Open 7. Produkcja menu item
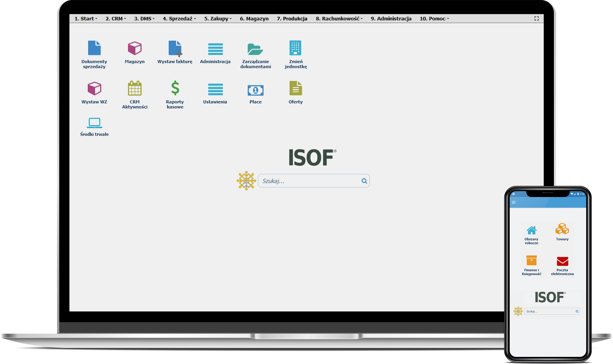This screenshot has height=364, width=613. [x=292, y=19]
